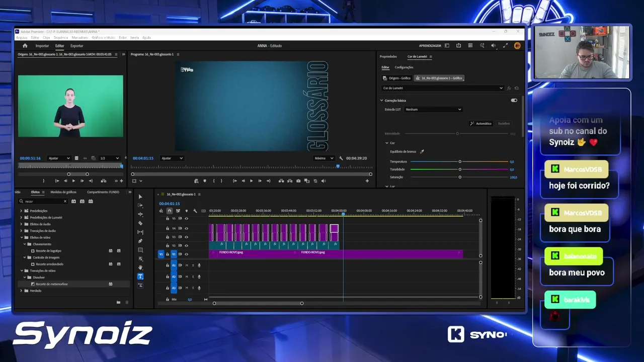
Task: Filter by accelerated effects icon
Action: [x=73, y=201]
